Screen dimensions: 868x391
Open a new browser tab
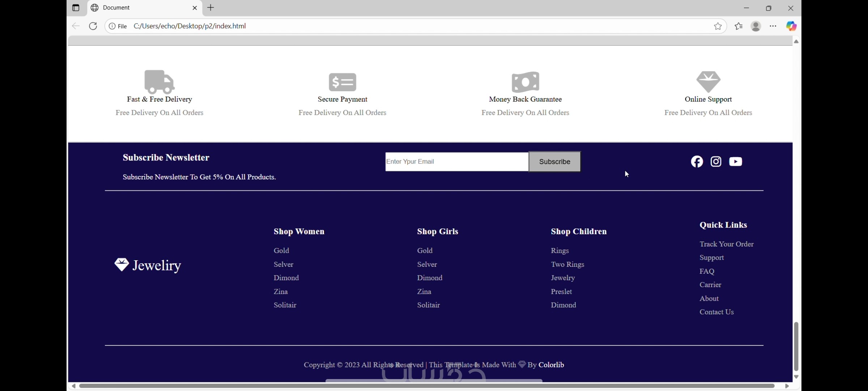coord(211,8)
